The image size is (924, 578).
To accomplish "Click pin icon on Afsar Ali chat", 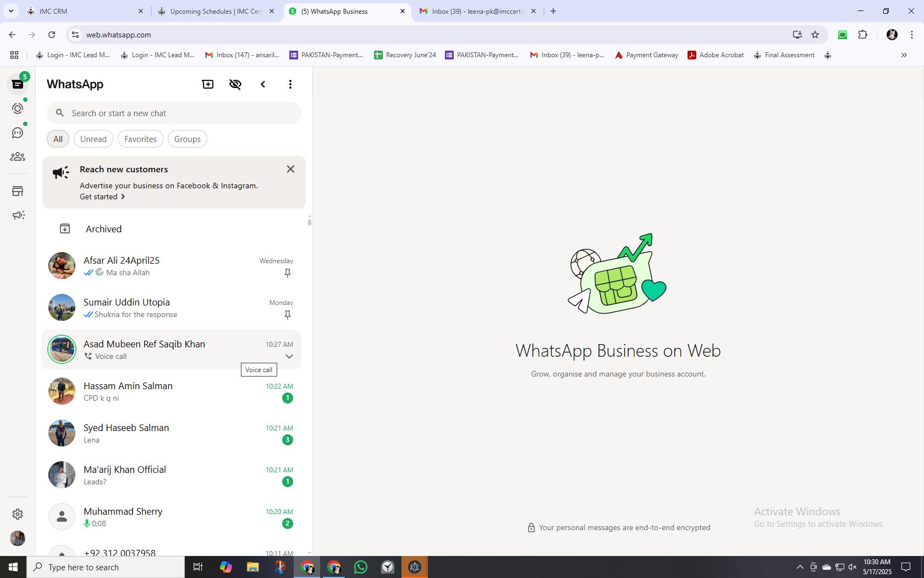I will click(x=287, y=273).
